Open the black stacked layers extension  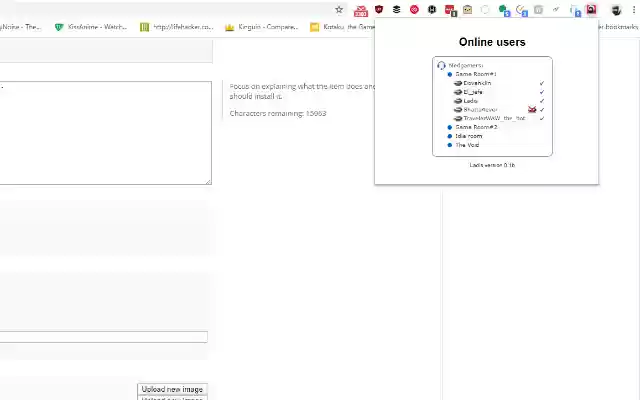click(x=396, y=9)
